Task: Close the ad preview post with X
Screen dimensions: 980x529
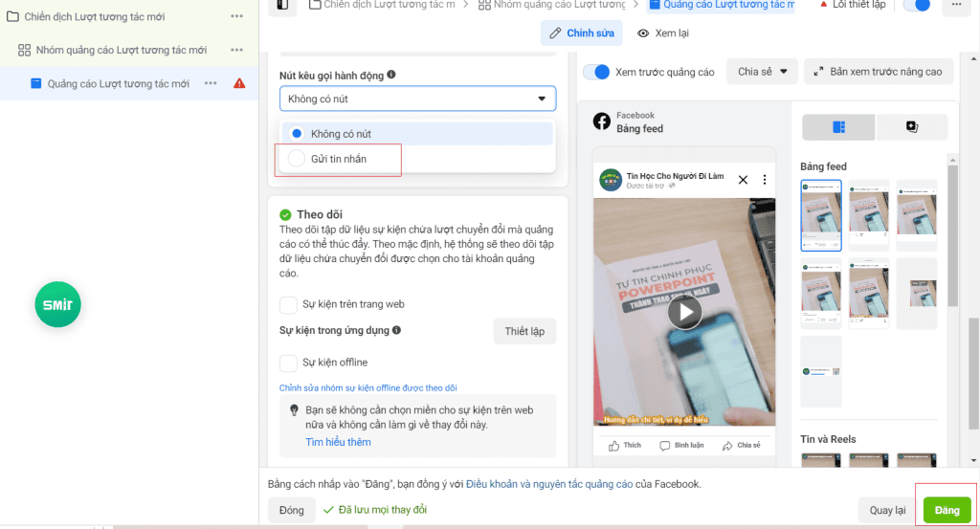Action: click(743, 180)
